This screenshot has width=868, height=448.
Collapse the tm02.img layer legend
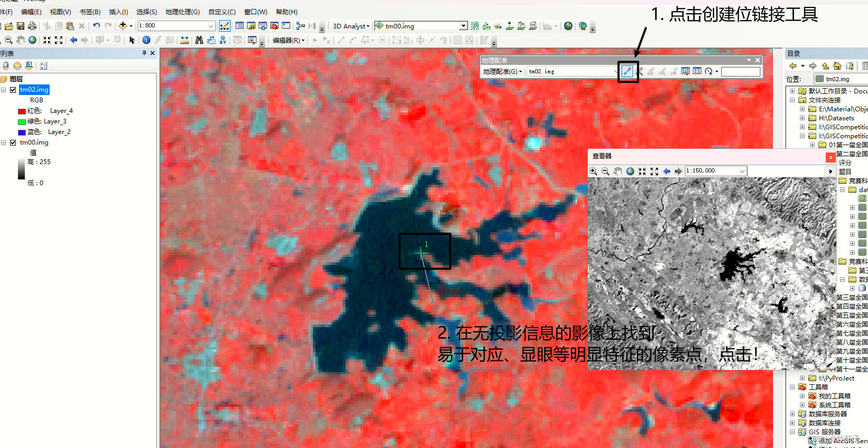point(4,90)
